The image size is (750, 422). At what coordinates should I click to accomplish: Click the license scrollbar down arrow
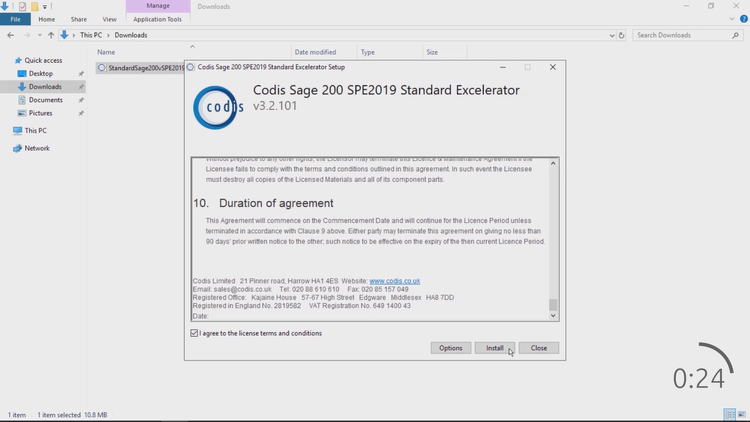point(553,315)
